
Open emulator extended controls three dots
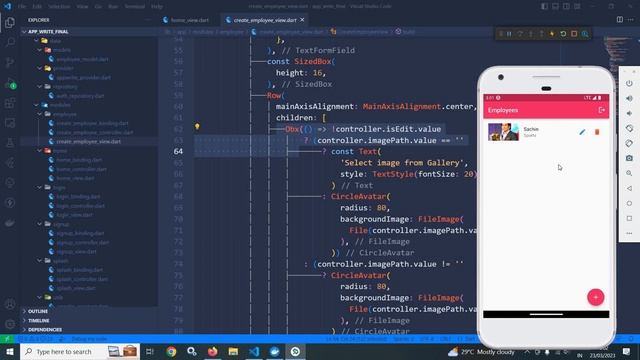629,233
